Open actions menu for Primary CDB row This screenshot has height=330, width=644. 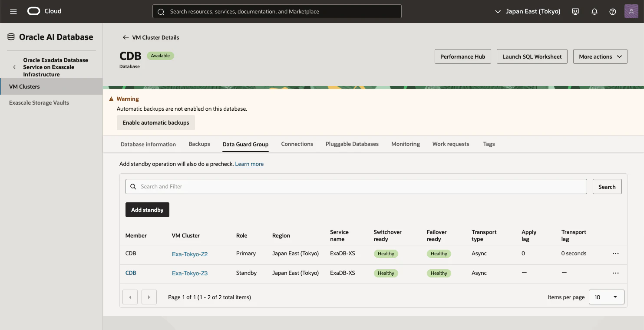(x=615, y=254)
